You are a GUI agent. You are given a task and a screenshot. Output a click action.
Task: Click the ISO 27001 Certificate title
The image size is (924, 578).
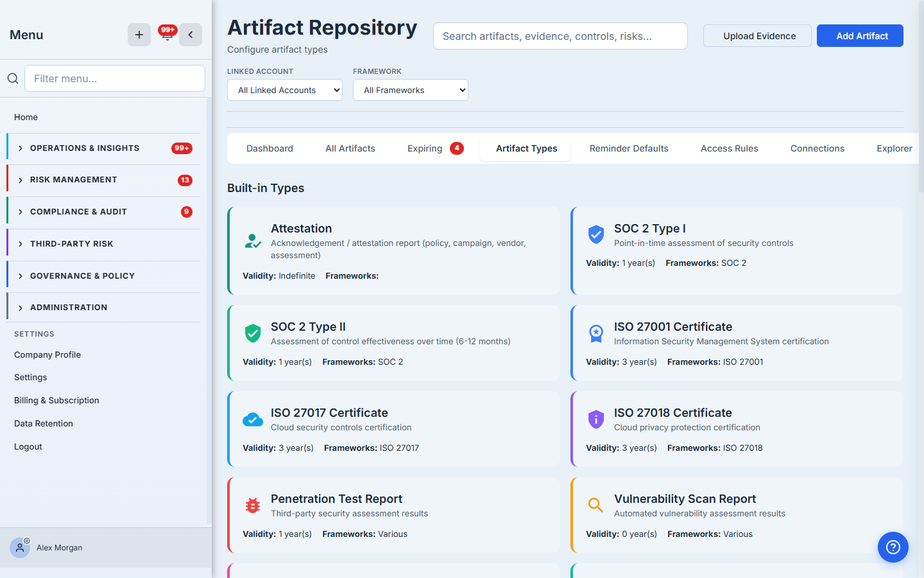(x=673, y=327)
